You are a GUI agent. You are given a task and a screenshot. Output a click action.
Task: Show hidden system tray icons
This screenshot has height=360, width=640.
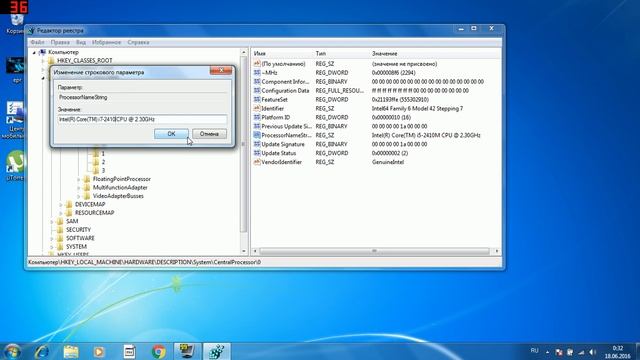[547, 352]
